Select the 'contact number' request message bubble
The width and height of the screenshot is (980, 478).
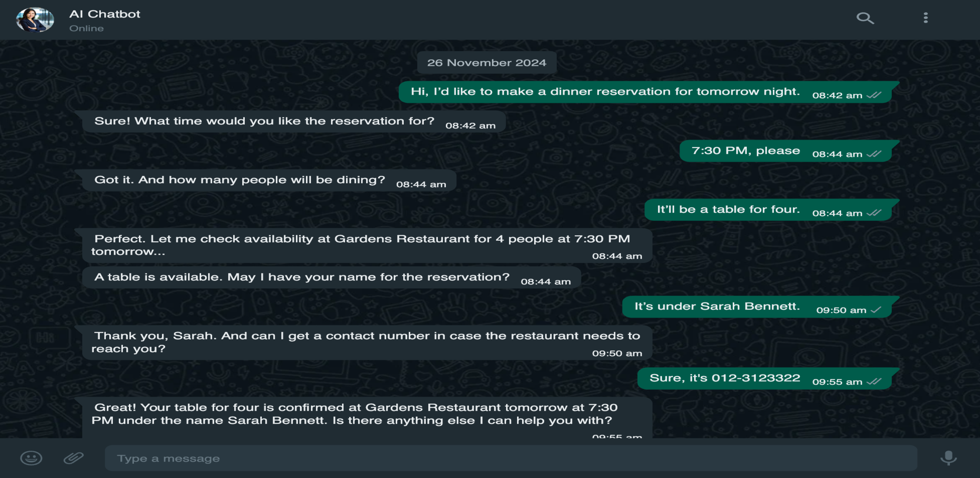(367, 343)
